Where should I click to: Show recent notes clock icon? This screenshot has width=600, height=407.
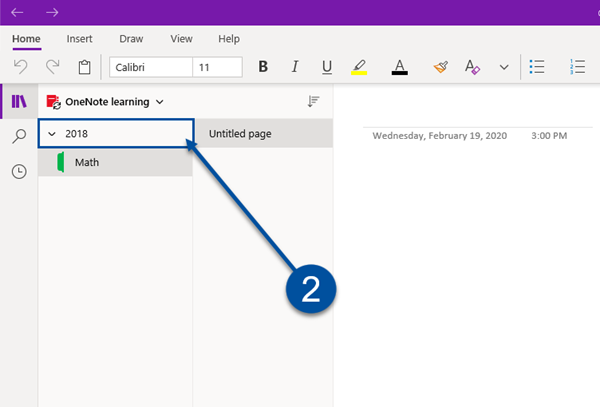point(19,171)
